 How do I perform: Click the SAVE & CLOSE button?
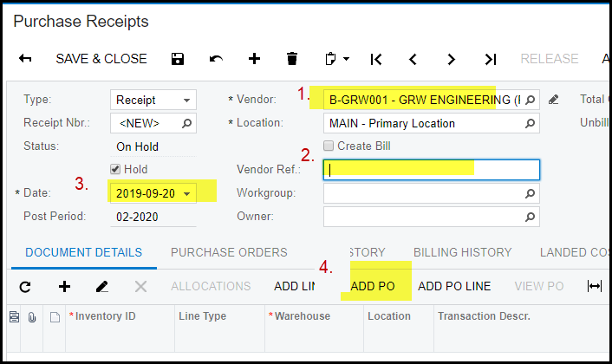(101, 59)
